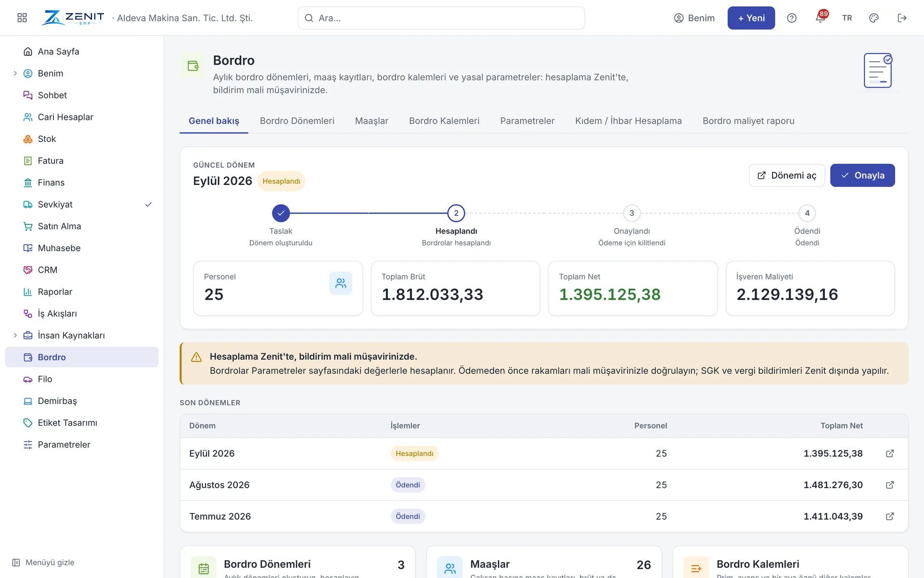Viewport: 924px width, 578px height.
Task: Open Stok module in sidebar
Action: click(x=82, y=139)
